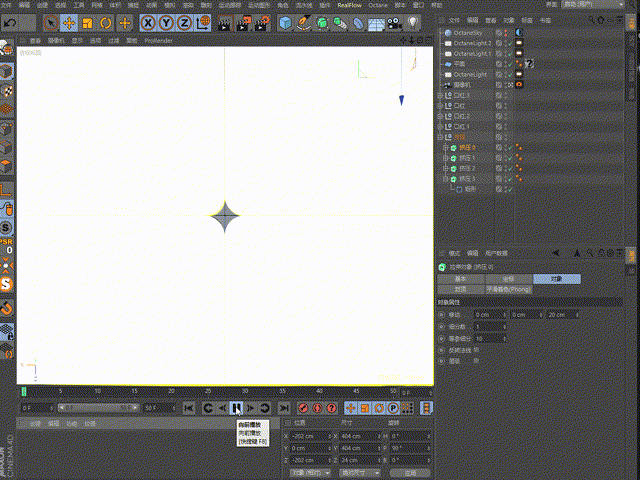640x480 pixels.
Task: Toggle the hierarchical checkbox in attributes
Action: pos(476,361)
